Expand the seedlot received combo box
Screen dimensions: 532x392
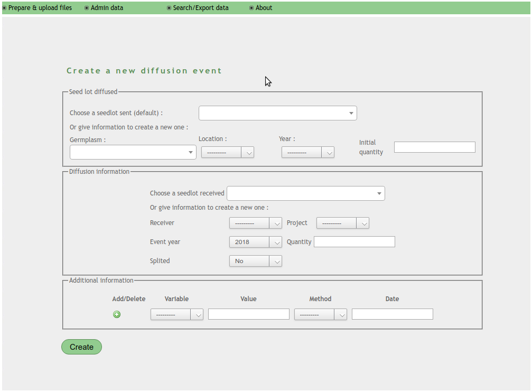[306, 193]
